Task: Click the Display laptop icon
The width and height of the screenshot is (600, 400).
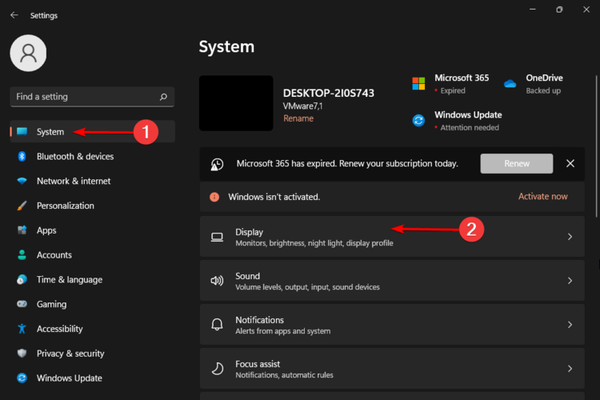Action: [x=217, y=237]
